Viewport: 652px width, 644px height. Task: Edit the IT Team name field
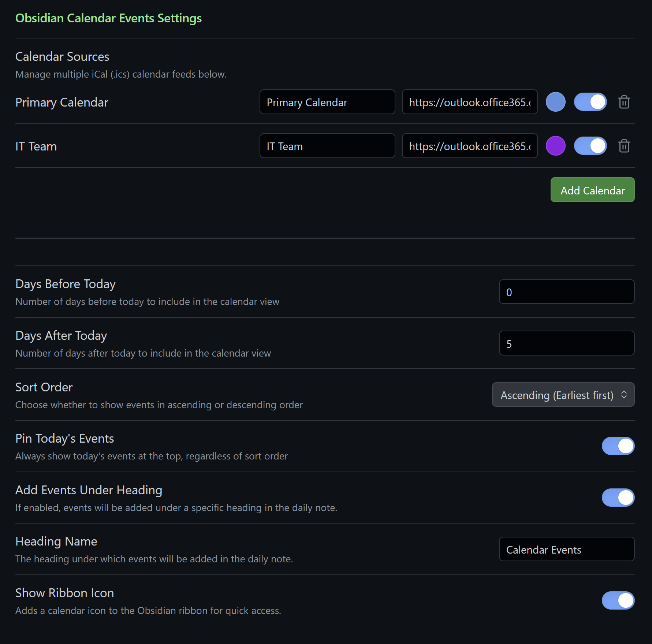pyautogui.click(x=327, y=146)
